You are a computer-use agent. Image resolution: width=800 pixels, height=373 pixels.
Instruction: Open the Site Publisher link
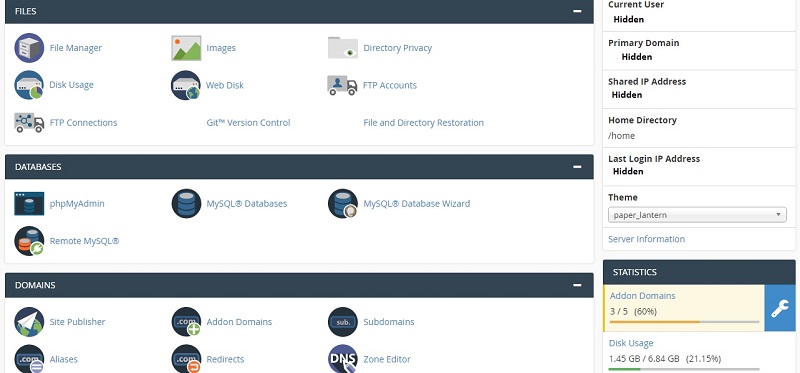[77, 322]
